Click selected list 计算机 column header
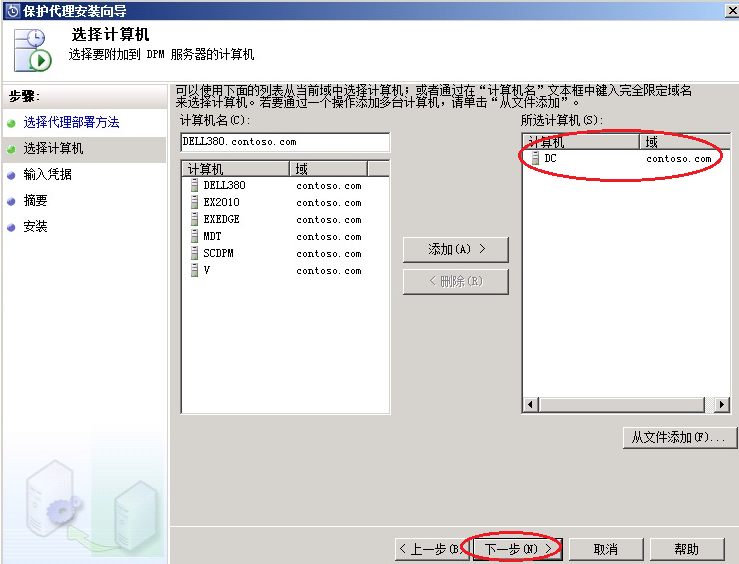 pos(581,141)
